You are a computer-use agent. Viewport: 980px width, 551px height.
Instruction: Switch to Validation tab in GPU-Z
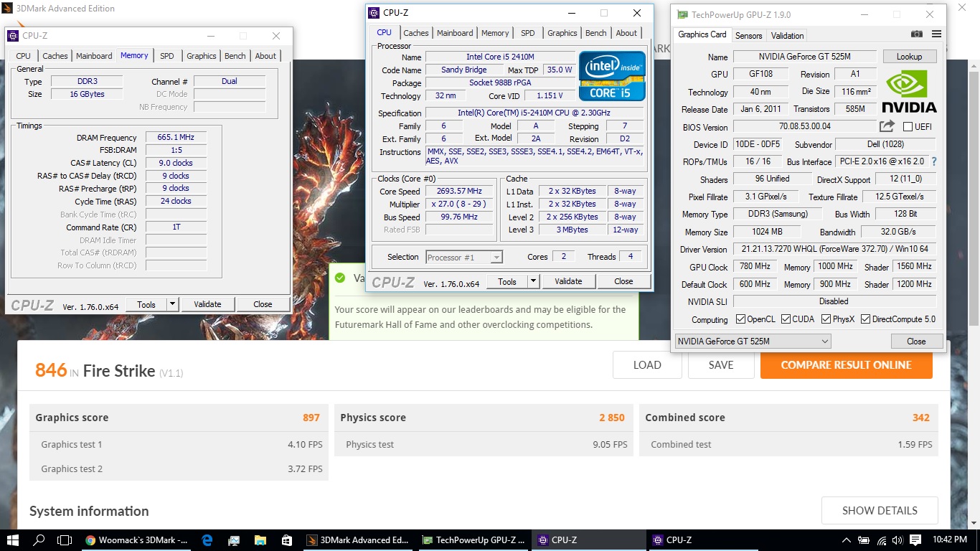(x=787, y=36)
